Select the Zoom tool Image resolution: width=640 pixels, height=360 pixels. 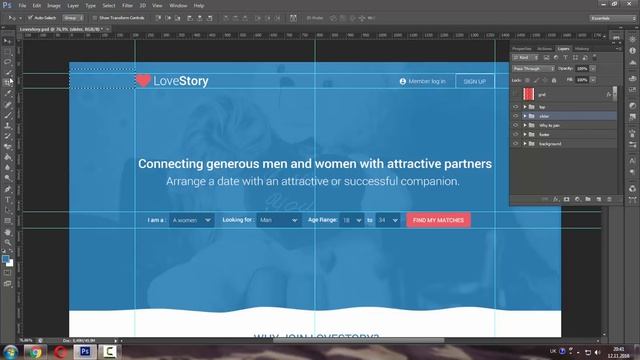point(7,242)
